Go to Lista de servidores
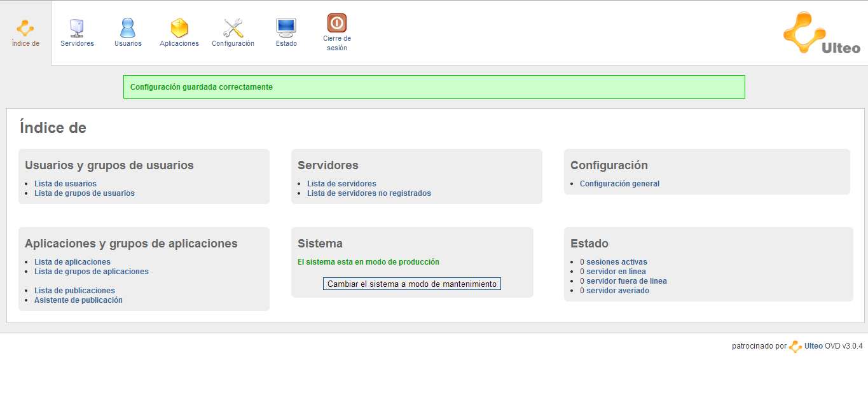 pos(341,184)
